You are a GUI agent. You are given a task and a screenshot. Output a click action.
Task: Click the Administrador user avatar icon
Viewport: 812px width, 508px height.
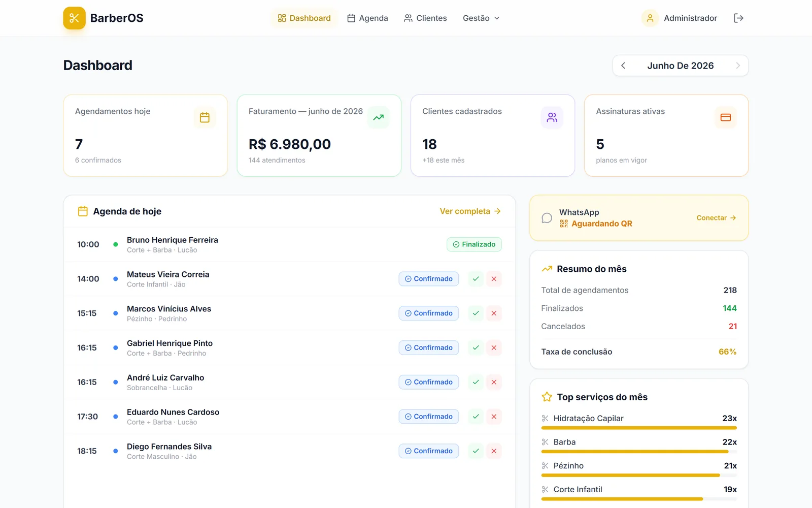tap(650, 18)
